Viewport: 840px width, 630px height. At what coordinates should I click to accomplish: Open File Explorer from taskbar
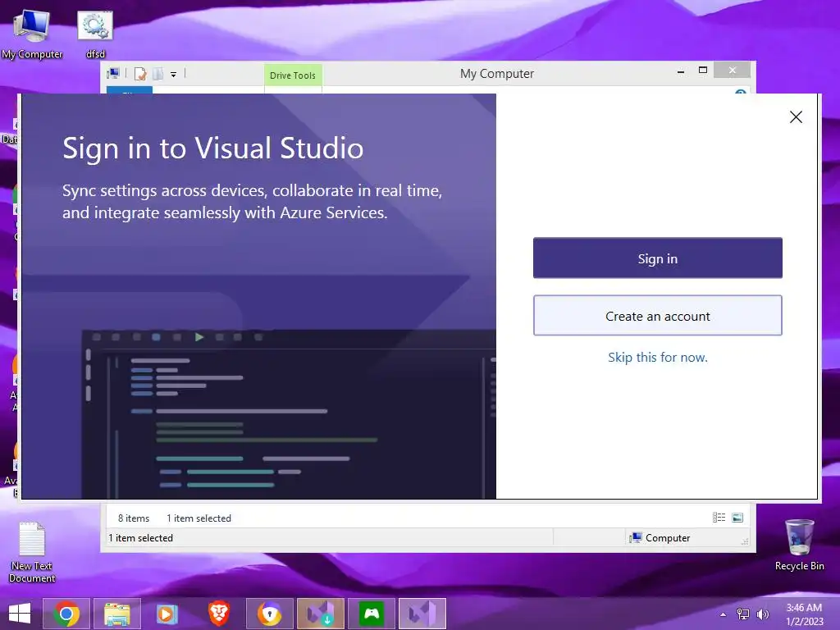pos(117,614)
